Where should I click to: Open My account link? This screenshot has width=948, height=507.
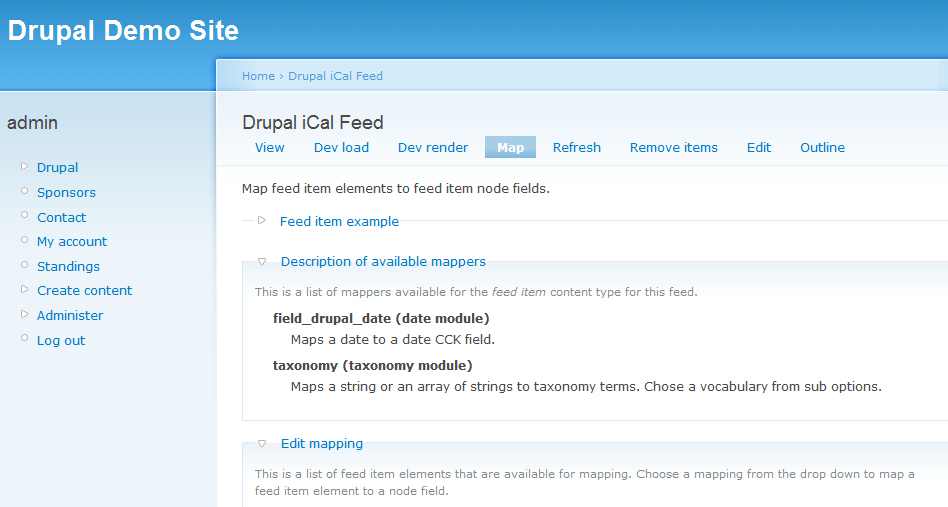(x=72, y=241)
